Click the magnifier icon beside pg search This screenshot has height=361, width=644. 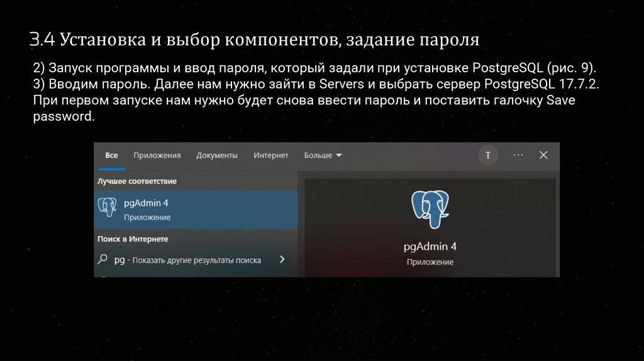click(103, 259)
